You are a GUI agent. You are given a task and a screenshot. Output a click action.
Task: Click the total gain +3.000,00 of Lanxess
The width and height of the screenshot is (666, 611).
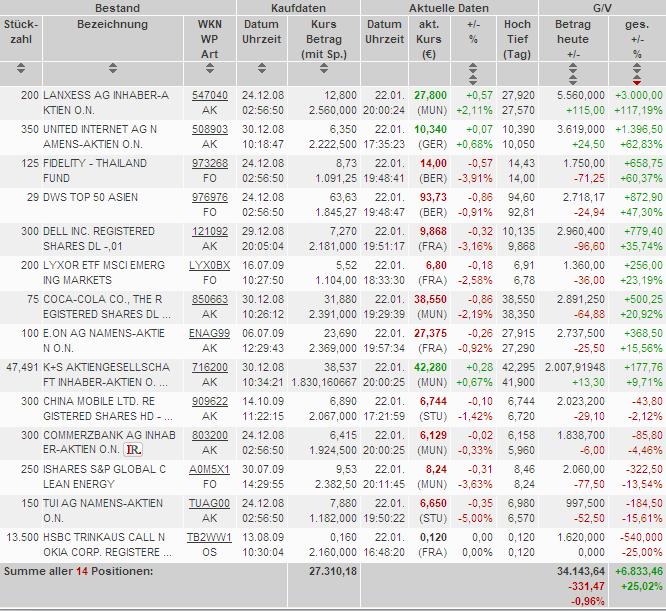coord(639,95)
